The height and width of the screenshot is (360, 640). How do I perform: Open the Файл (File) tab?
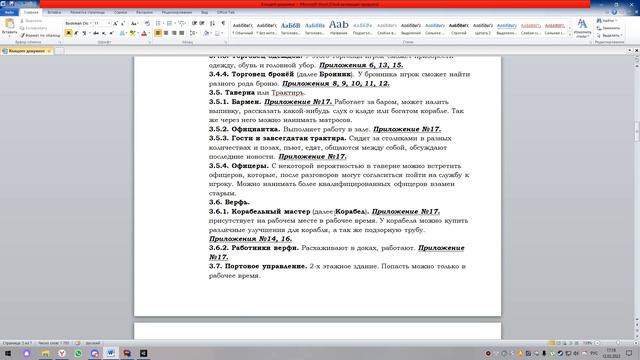[x=9, y=12]
